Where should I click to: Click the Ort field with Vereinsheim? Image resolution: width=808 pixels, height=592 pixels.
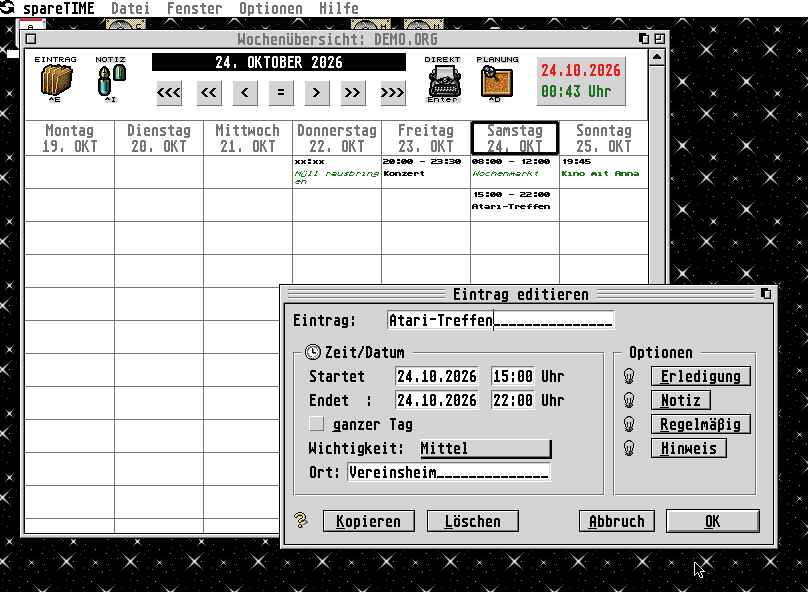click(448, 472)
